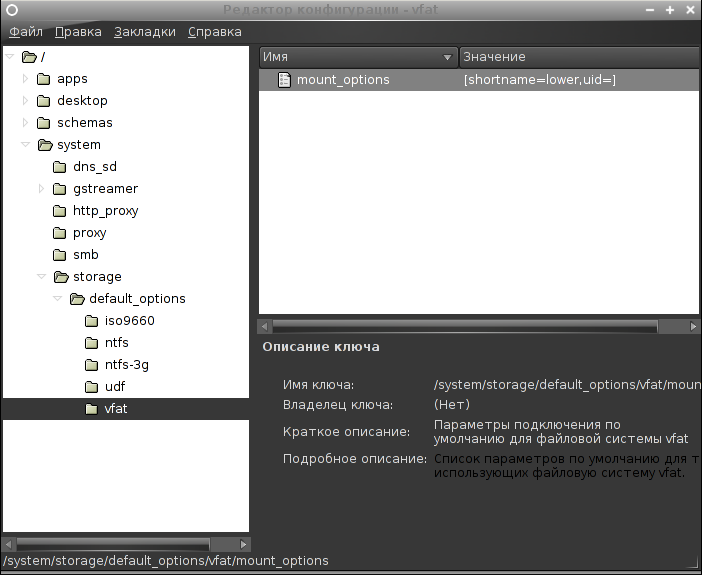702x575 pixels.
Task: Select the gstreamer tree label
Action: tap(105, 189)
